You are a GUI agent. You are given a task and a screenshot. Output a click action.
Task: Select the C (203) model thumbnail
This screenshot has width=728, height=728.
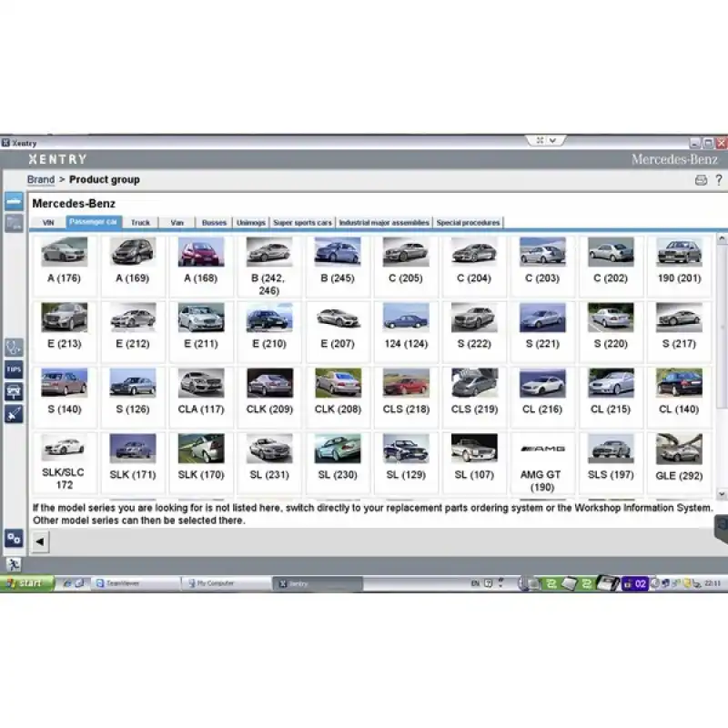[x=542, y=252]
